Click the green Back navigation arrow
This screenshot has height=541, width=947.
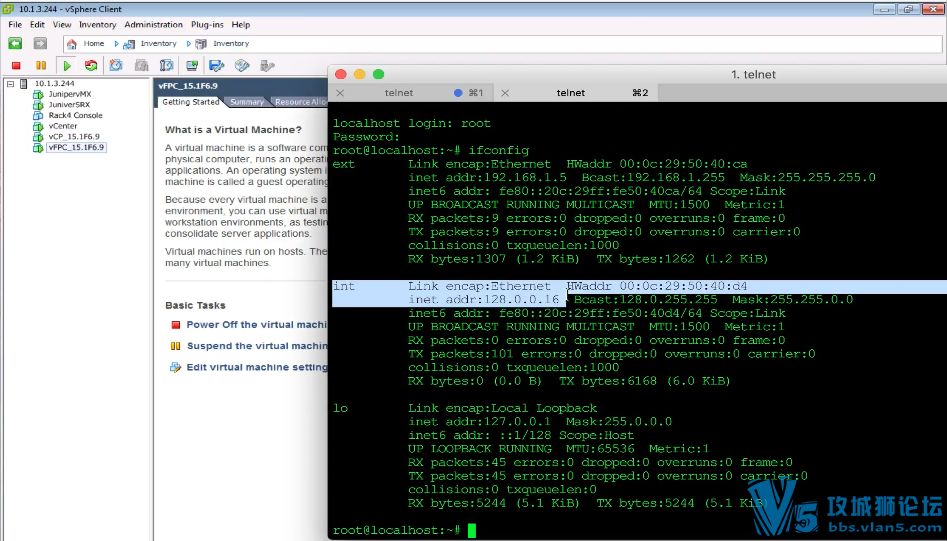coord(15,43)
